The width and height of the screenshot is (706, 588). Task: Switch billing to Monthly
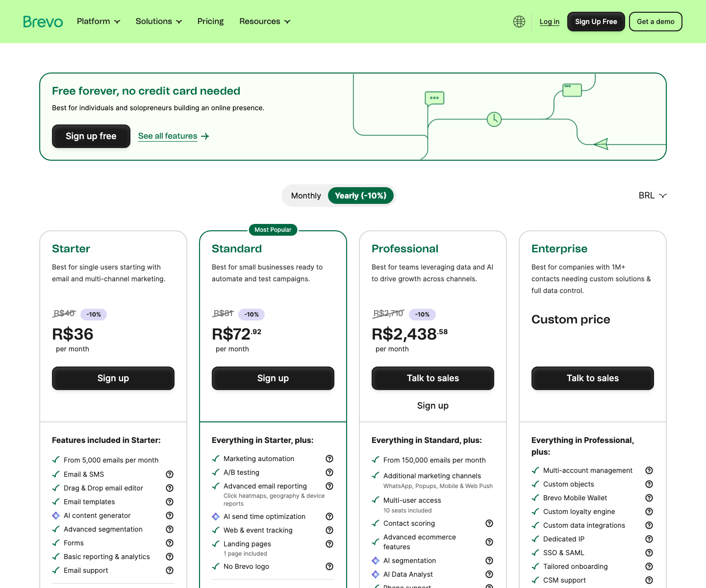point(306,196)
